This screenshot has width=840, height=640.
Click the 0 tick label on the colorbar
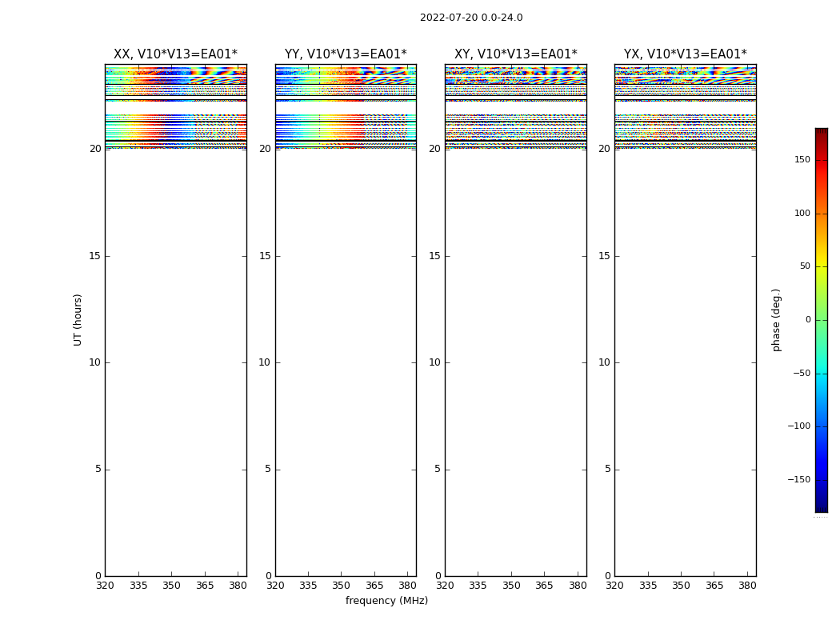(x=806, y=320)
